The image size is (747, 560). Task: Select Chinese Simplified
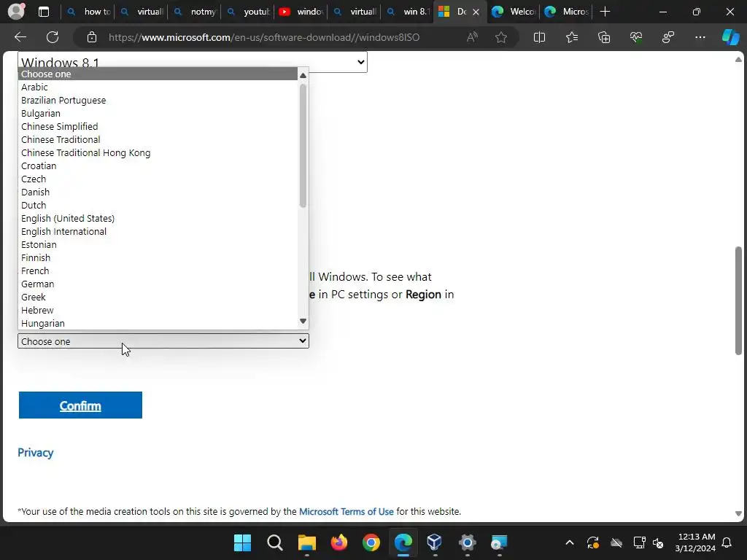pos(158,126)
